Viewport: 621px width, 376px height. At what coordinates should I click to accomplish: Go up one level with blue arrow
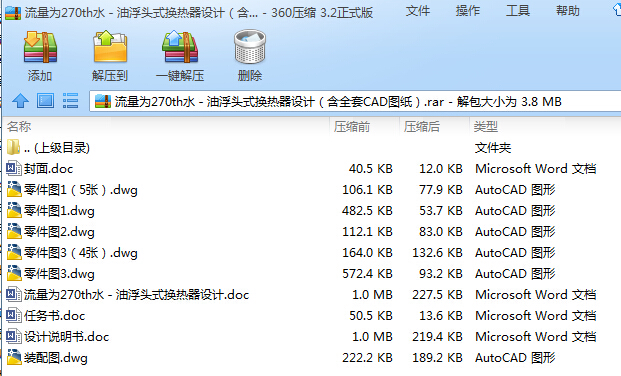click(x=20, y=101)
